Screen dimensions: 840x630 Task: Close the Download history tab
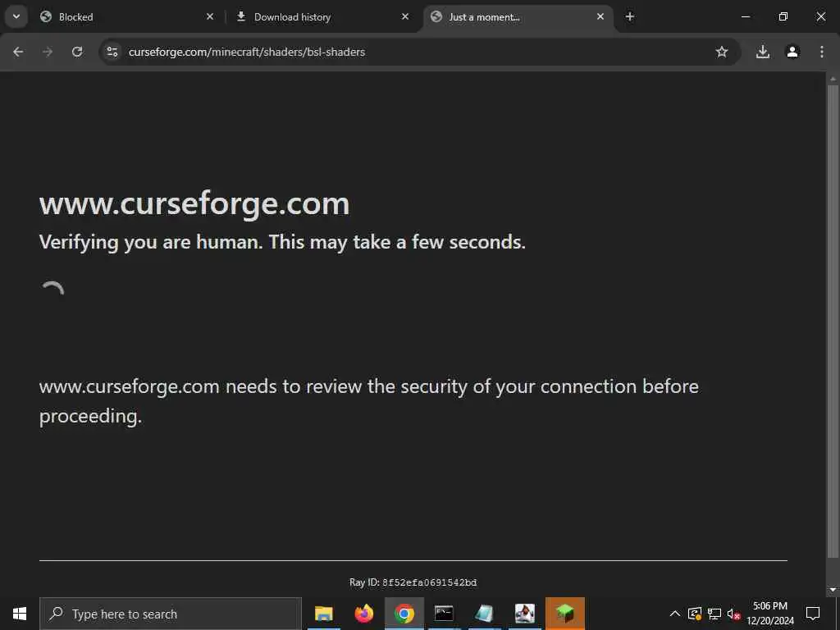[405, 16]
